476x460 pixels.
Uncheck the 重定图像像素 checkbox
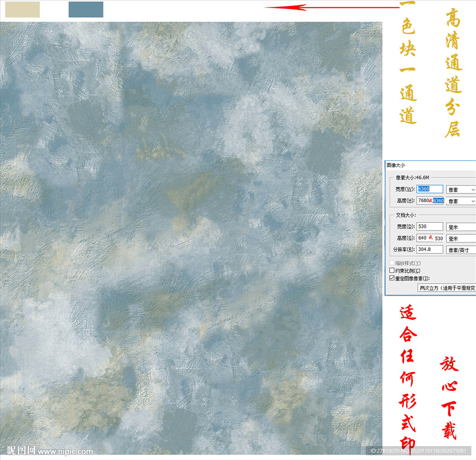[x=392, y=278]
